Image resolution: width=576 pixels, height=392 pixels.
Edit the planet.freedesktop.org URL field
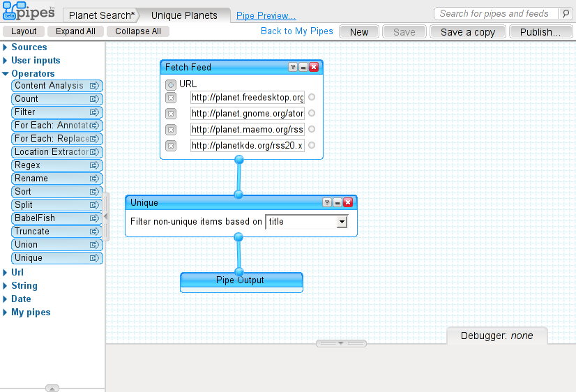point(248,98)
